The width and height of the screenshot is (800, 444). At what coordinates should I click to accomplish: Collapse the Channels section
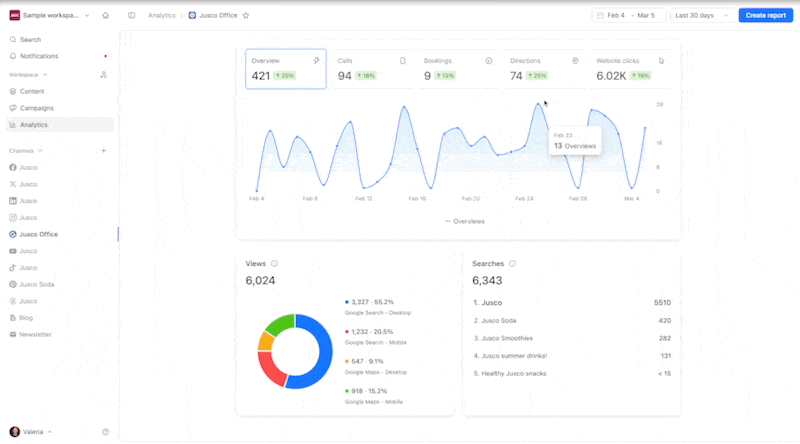pyautogui.click(x=26, y=150)
